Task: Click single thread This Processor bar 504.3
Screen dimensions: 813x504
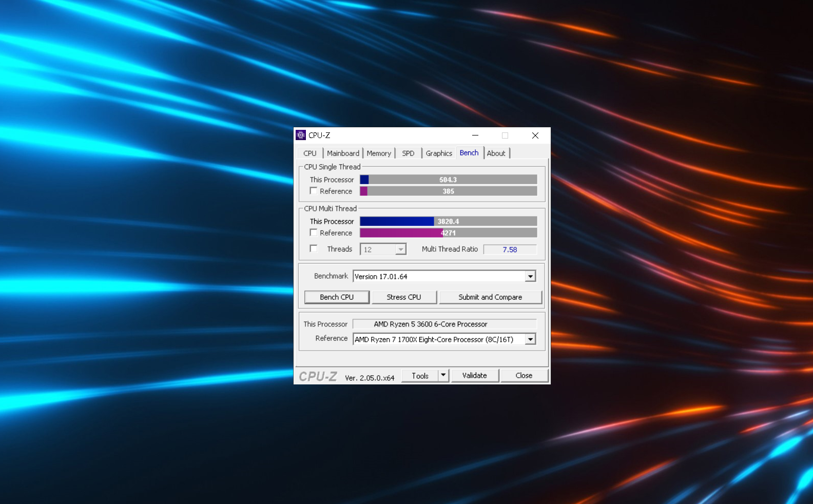Action: [x=449, y=180]
